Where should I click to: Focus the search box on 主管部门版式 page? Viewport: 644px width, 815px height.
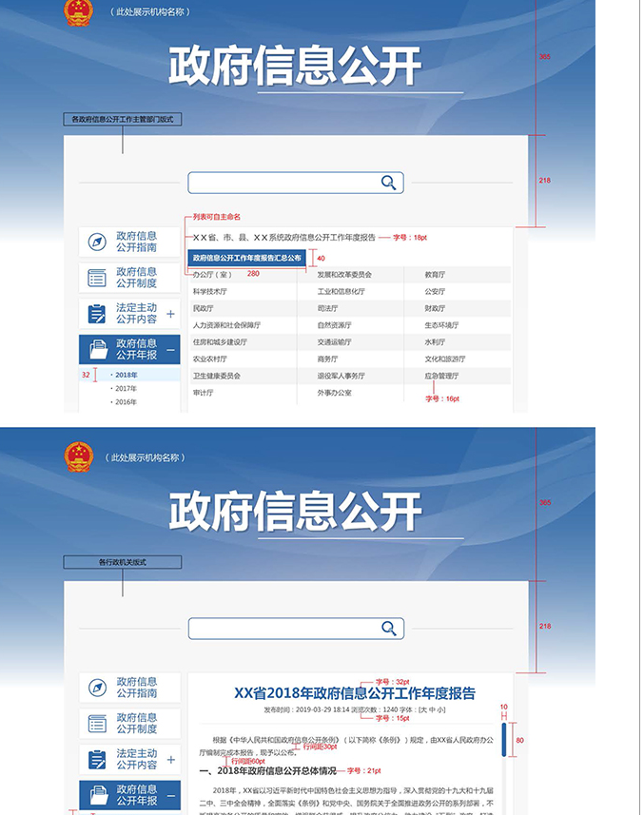click(x=296, y=183)
